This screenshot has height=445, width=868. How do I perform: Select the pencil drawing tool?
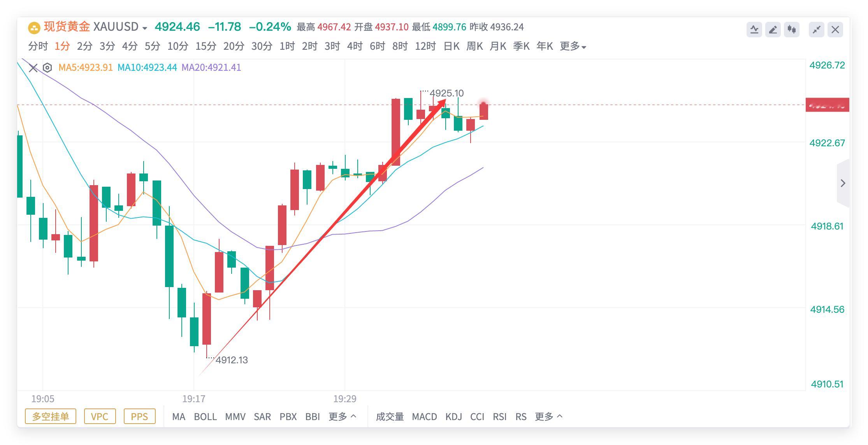tap(773, 30)
